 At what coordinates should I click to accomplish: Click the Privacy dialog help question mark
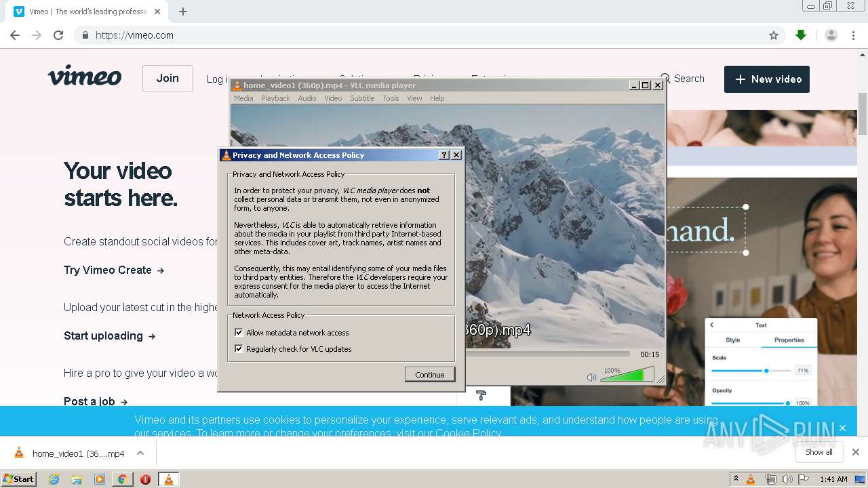[x=444, y=155]
